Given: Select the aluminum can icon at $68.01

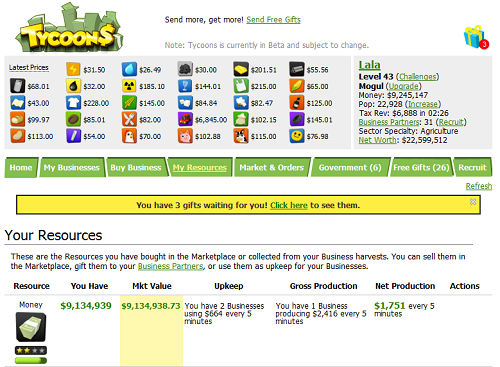Looking at the screenshot, I should point(17,86).
